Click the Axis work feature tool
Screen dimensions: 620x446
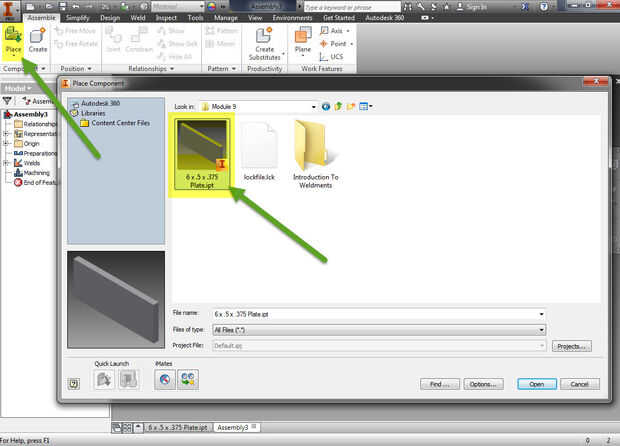(x=335, y=30)
